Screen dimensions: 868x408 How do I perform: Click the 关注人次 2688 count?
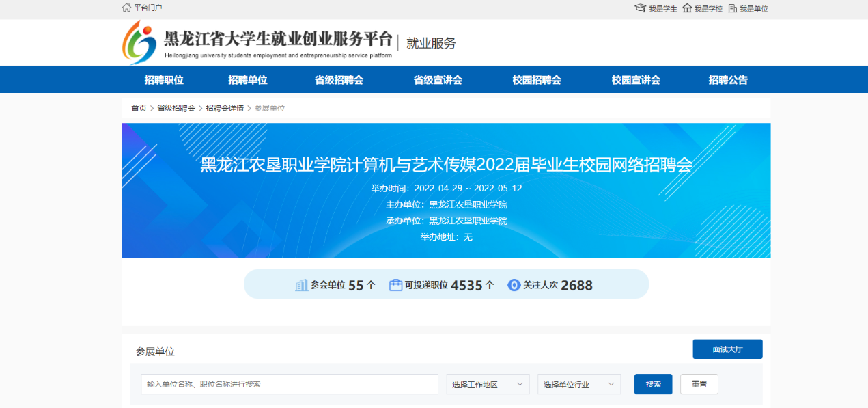tap(558, 285)
